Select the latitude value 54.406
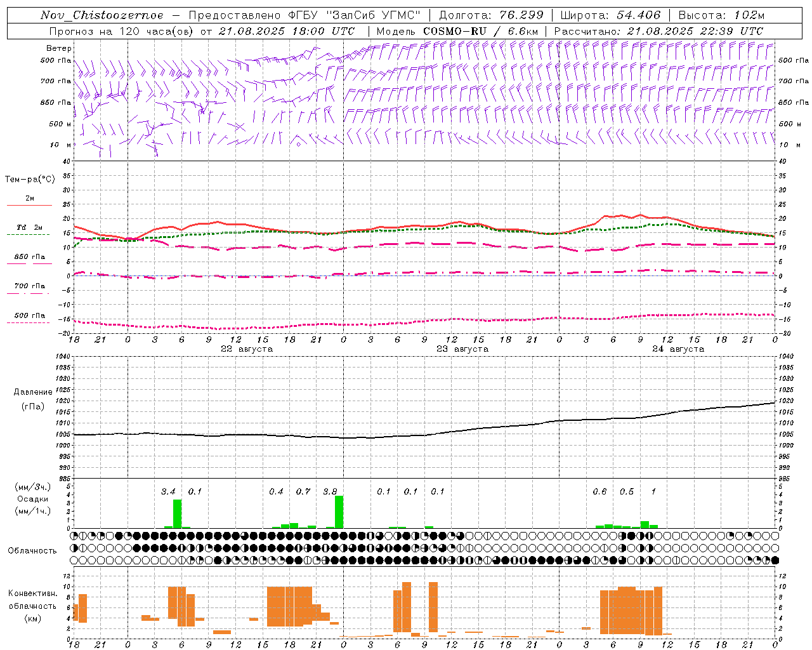The height and width of the screenshot is (650, 812). coord(638,15)
